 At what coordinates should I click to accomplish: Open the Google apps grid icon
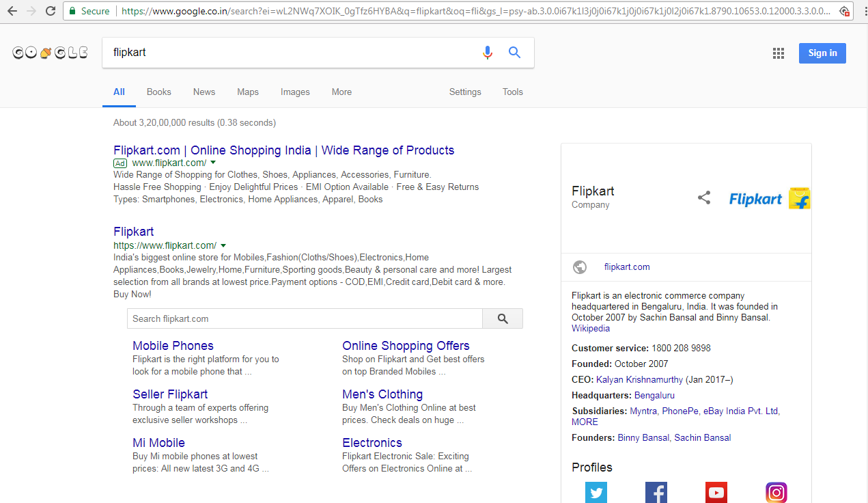[x=779, y=53]
